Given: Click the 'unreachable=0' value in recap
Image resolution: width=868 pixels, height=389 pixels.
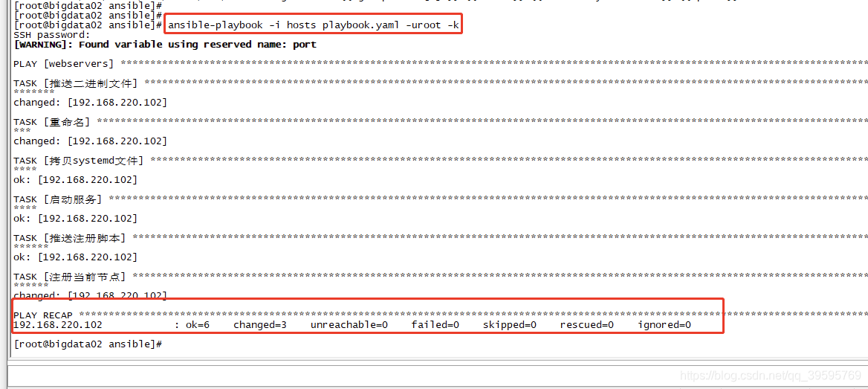Looking at the screenshot, I should pos(349,325).
